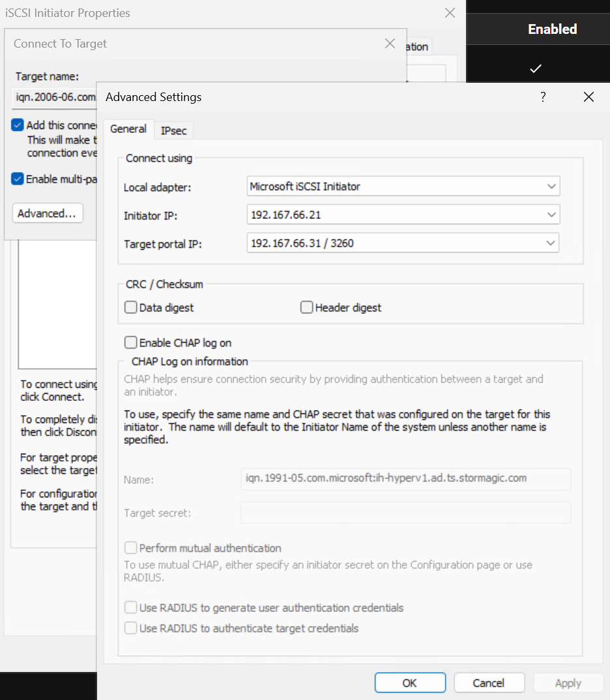The image size is (610, 700).
Task: Check Perform mutual authentication
Action: coord(131,547)
